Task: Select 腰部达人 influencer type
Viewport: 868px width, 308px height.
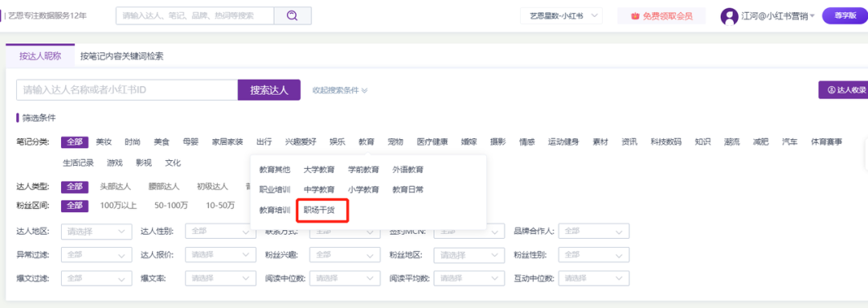Action: tap(164, 186)
